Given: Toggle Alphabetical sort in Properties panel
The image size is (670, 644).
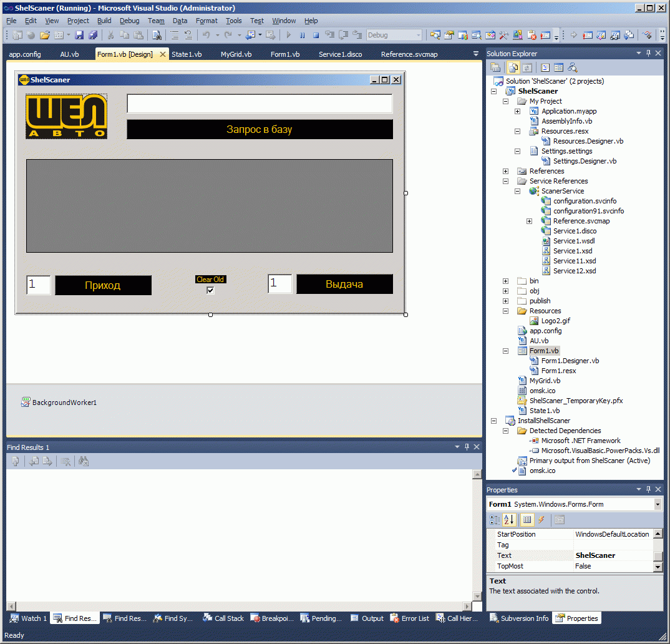Looking at the screenshot, I should (x=509, y=520).
